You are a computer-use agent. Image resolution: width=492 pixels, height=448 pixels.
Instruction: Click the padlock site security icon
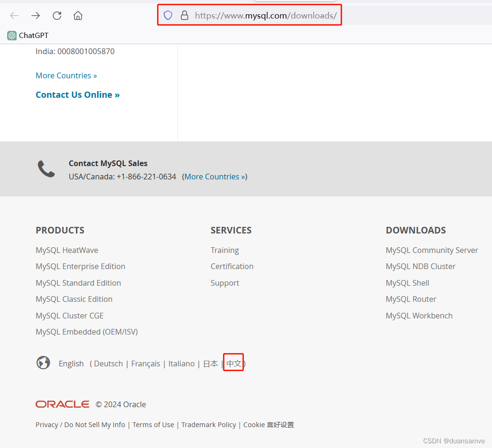pyautogui.click(x=185, y=15)
